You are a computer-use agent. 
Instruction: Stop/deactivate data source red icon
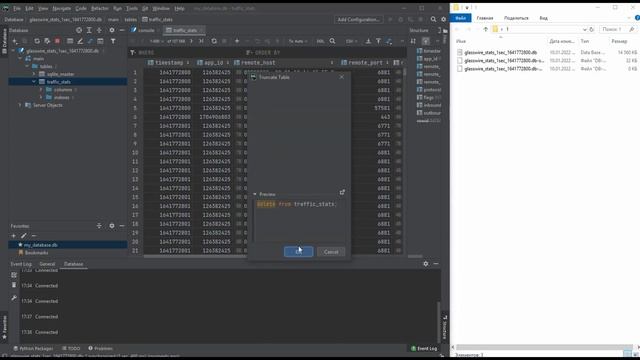pos(57,41)
